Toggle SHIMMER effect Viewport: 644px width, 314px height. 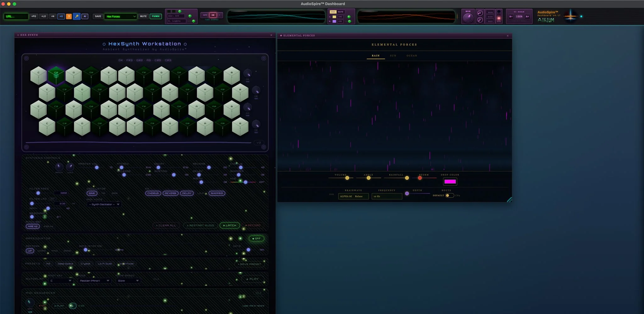tap(217, 193)
